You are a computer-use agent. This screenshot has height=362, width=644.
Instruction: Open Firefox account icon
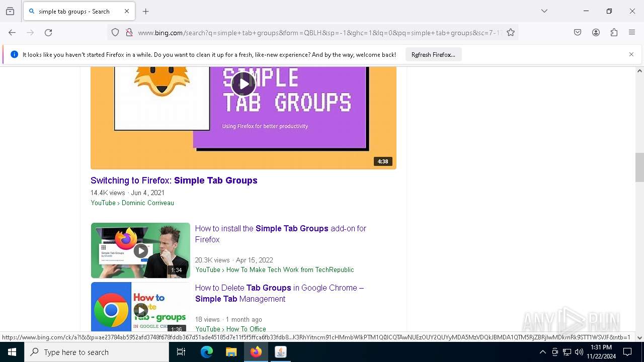coord(596,33)
